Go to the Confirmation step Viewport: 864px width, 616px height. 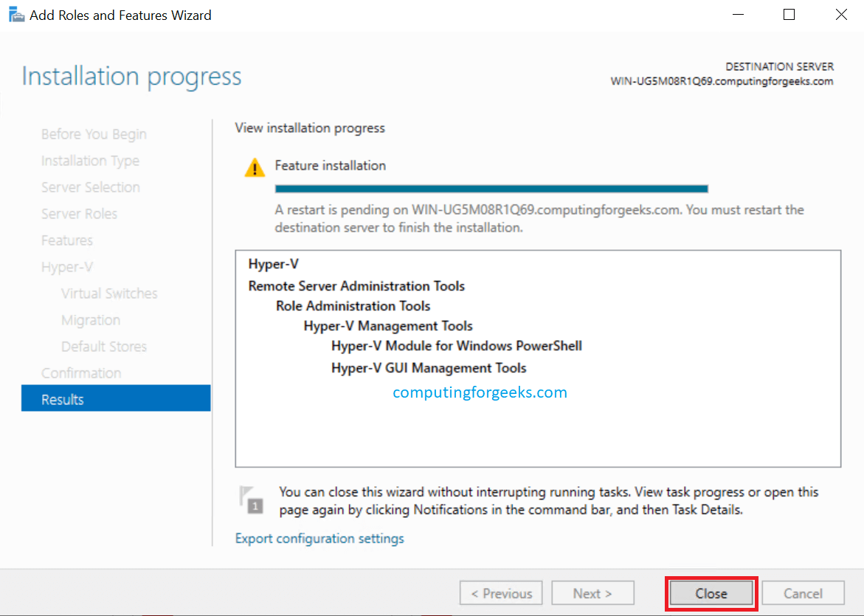tap(81, 373)
